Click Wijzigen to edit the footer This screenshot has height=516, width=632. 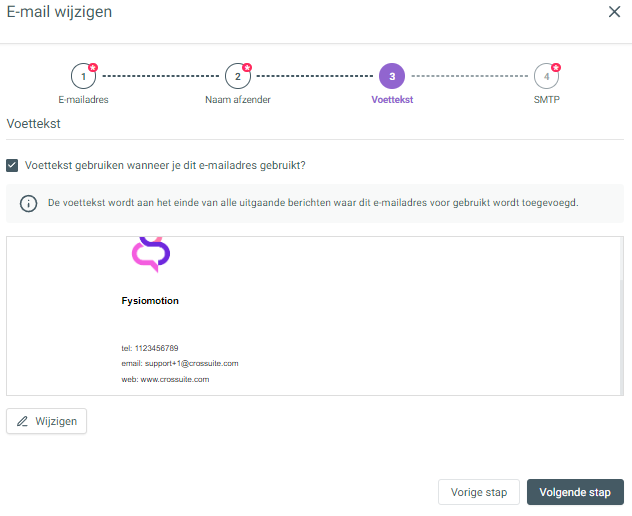pos(46,421)
